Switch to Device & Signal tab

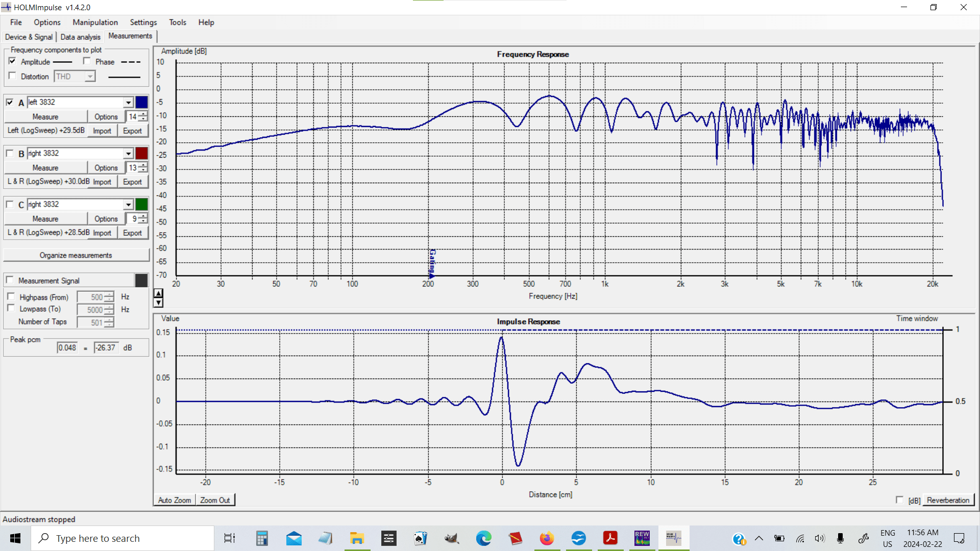pos(29,37)
